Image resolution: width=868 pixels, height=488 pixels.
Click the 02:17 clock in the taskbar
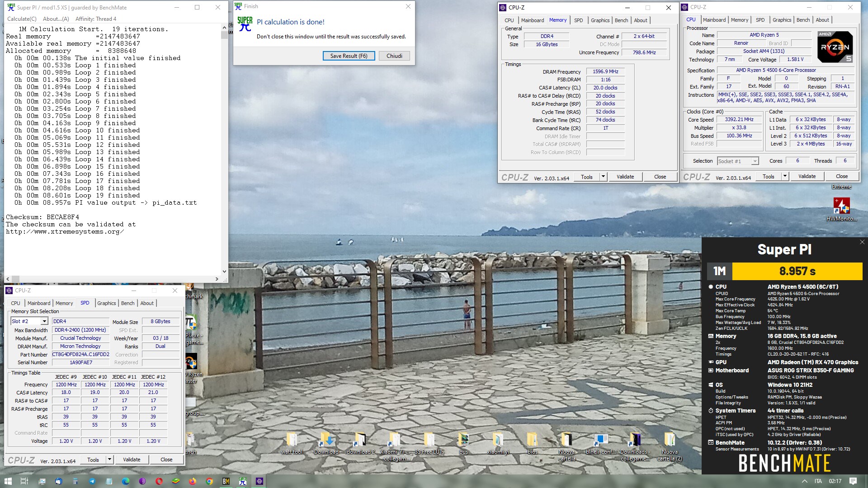[835, 481]
